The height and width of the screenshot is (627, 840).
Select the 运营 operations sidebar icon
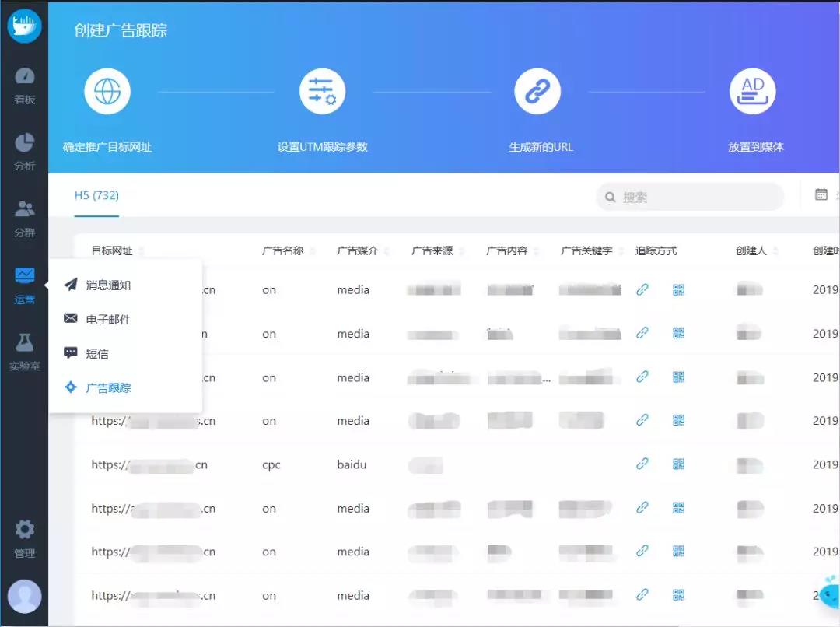pyautogui.click(x=25, y=285)
